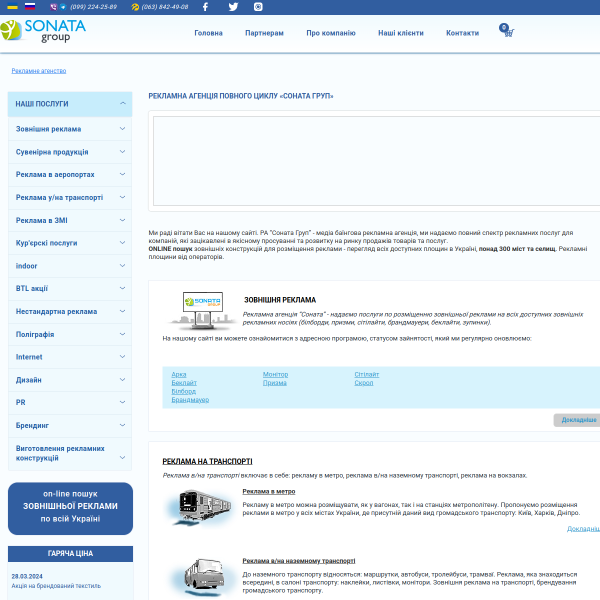The width and height of the screenshot is (600, 600).
Task: Click the Sonata Group logo
Action: pyautogui.click(x=43, y=31)
